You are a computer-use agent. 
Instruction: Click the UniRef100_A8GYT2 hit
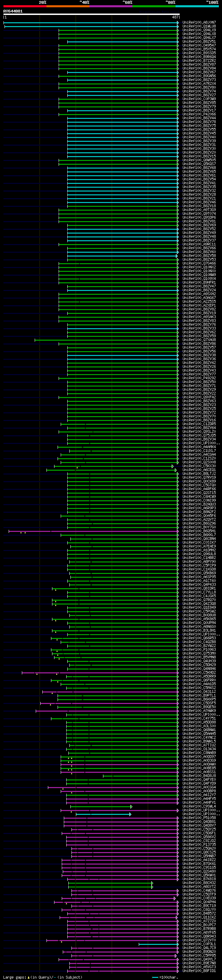click(x=199, y=886)
